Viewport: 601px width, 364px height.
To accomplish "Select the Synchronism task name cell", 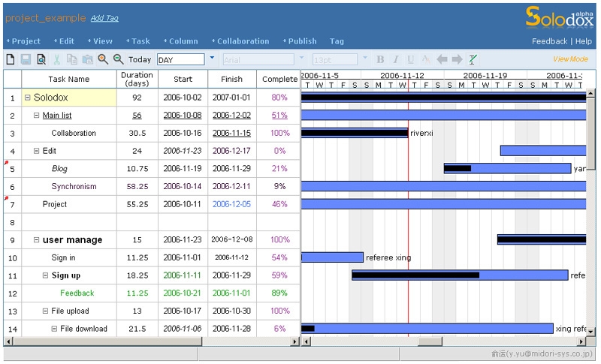I will point(69,186).
